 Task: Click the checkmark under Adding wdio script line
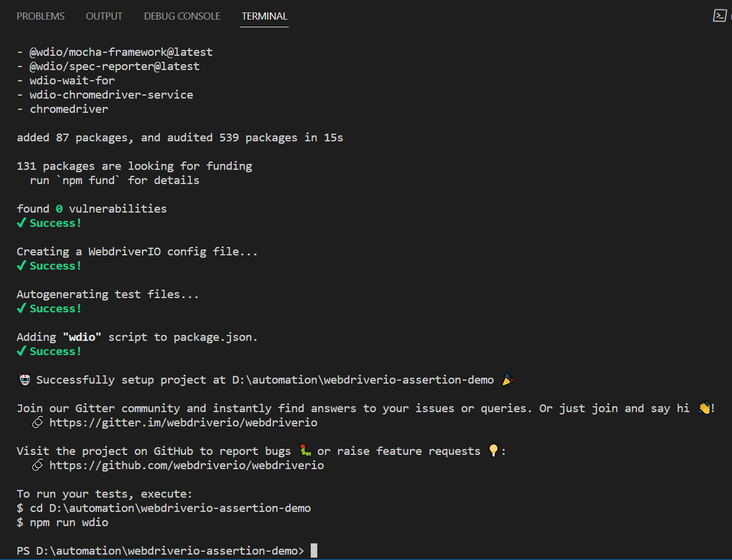click(21, 351)
